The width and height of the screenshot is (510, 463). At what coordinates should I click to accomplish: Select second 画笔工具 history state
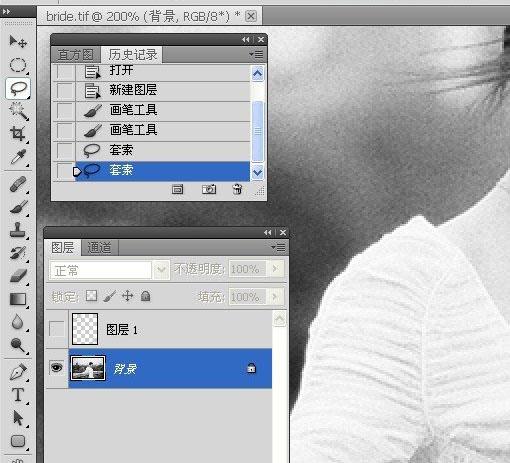coord(163,130)
